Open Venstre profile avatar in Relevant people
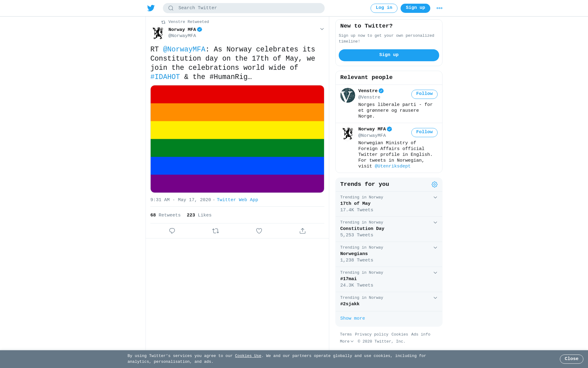The width and height of the screenshot is (588, 368). [x=348, y=95]
